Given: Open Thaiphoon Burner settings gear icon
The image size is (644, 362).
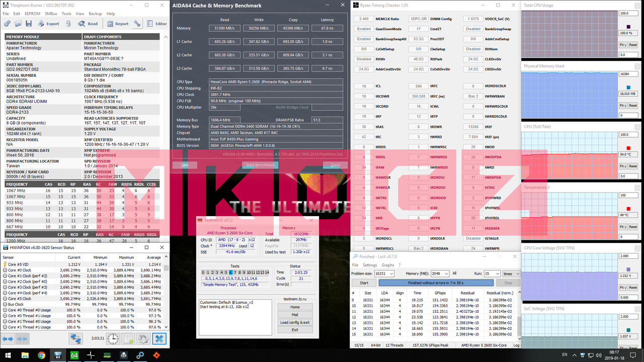Looking at the screenshot, I should (7, 24).
